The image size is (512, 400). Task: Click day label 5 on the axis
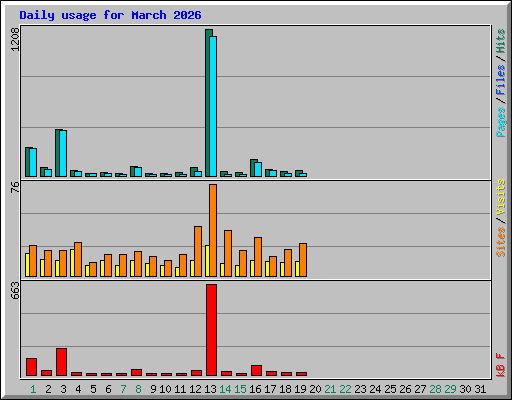tap(93, 389)
